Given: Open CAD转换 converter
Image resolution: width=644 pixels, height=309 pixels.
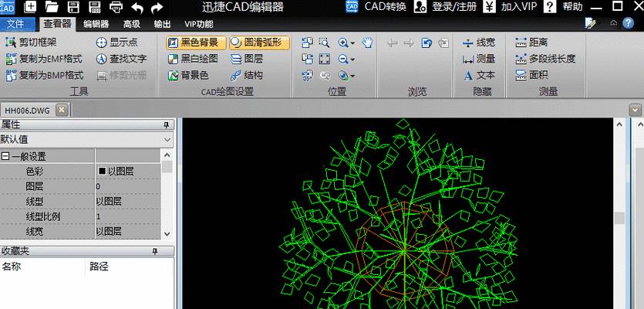Looking at the screenshot, I should coord(376,7).
